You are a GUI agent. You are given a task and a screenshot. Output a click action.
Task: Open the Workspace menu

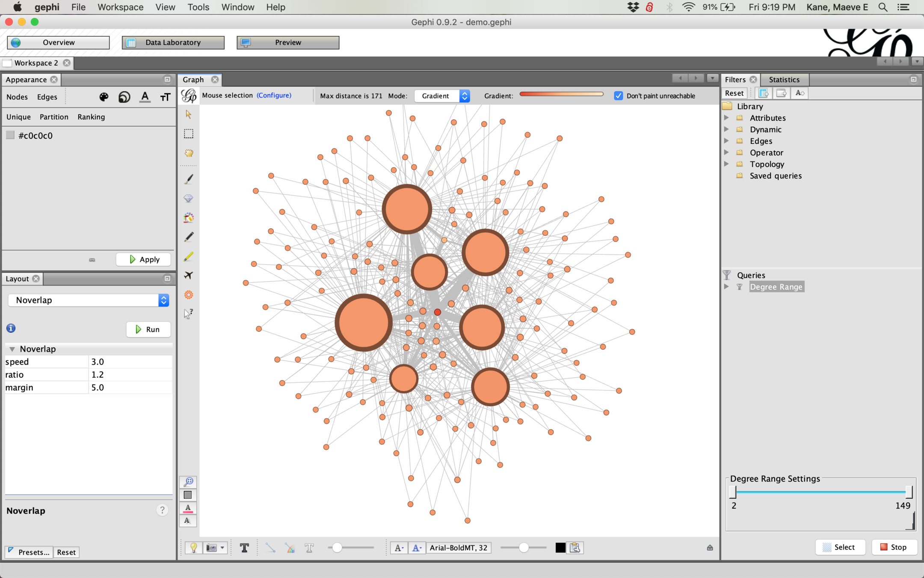coord(120,7)
